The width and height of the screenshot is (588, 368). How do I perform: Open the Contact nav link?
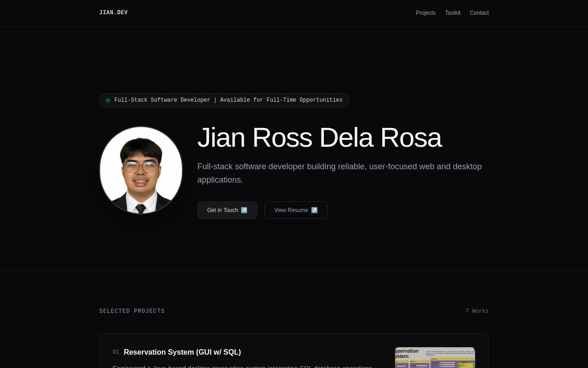pyautogui.click(x=479, y=13)
